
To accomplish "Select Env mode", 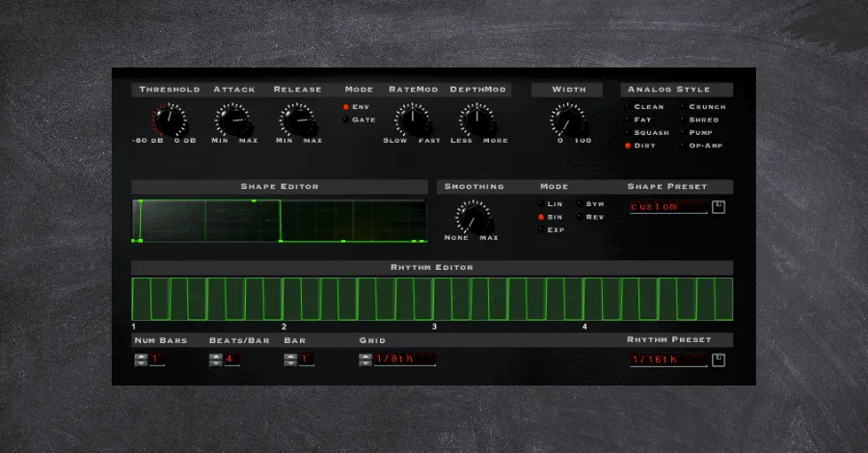I will click(x=356, y=107).
